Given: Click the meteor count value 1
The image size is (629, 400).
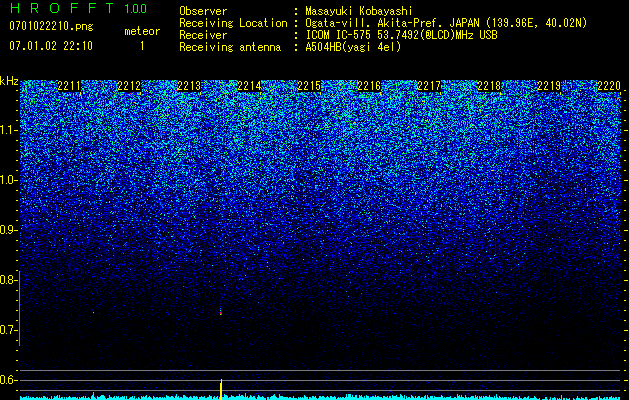Looking at the screenshot, I should pos(142,46).
